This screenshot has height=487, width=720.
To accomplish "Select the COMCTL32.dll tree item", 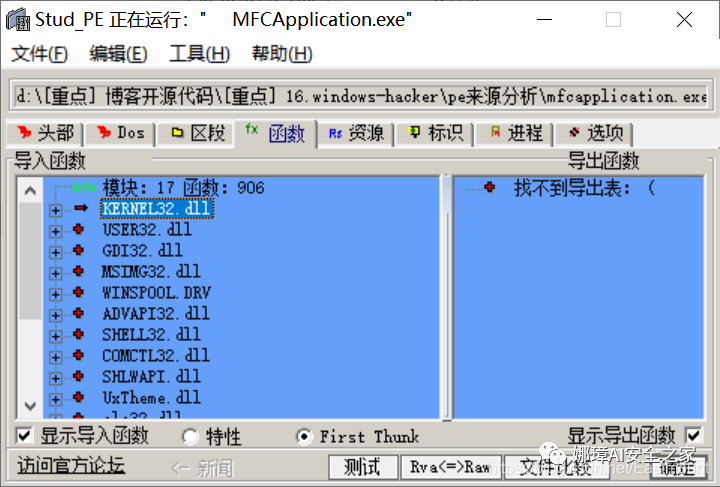I will [156, 355].
